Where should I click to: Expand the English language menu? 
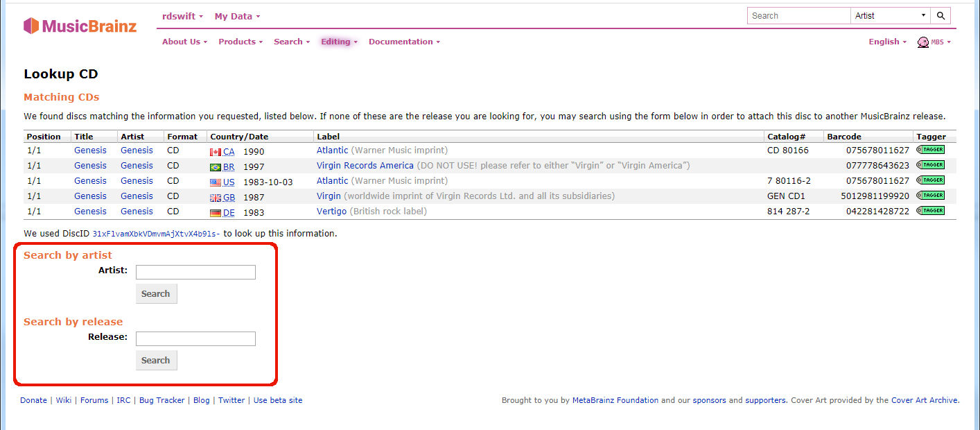pyautogui.click(x=888, y=42)
